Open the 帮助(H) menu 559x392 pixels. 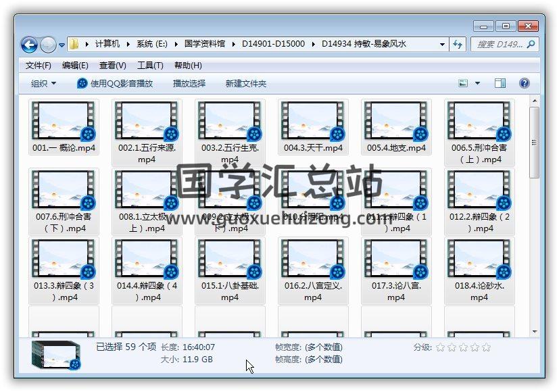[188, 66]
